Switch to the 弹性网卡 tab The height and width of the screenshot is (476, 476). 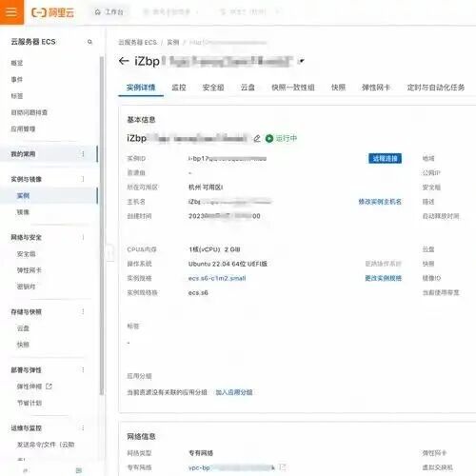[376, 88]
